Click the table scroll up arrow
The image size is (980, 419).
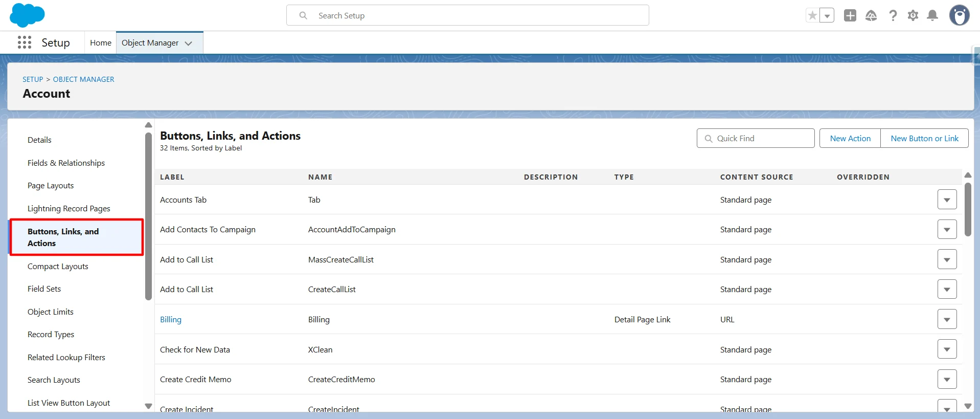[x=968, y=175]
